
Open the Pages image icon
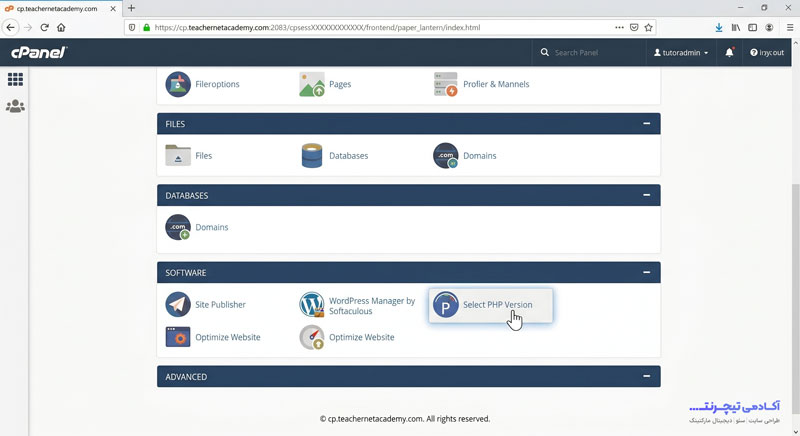click(x=311, y=84)
